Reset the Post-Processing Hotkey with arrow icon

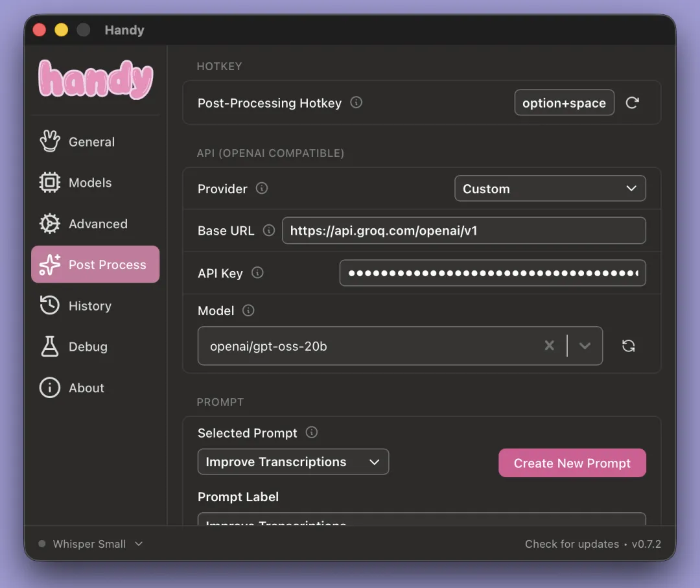pyautogui.click(x=632, y=102)
